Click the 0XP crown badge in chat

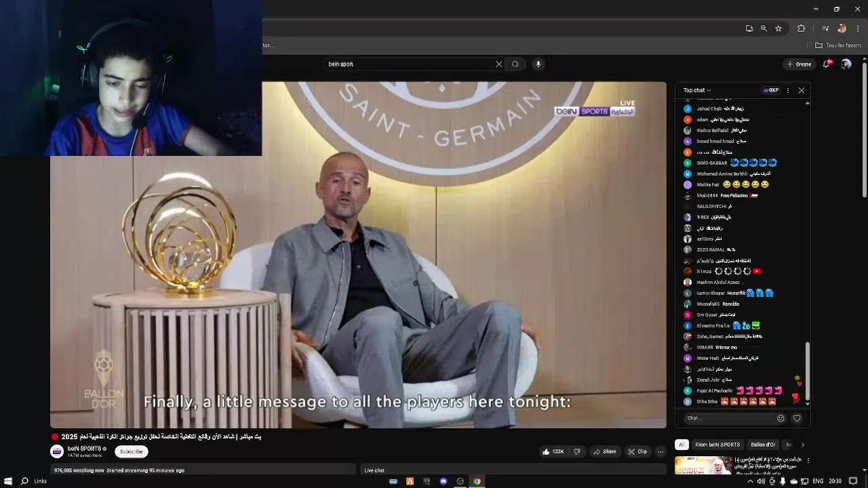click(770, 90)
